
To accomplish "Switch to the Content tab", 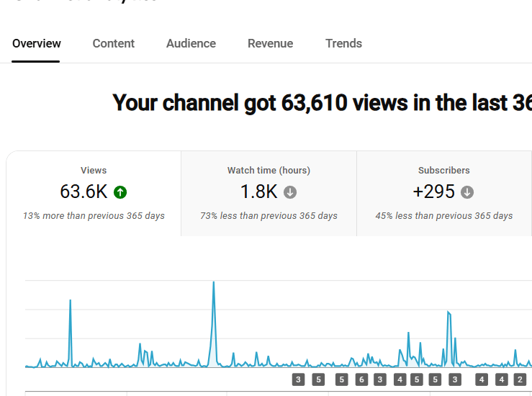I will coord(113,43).
